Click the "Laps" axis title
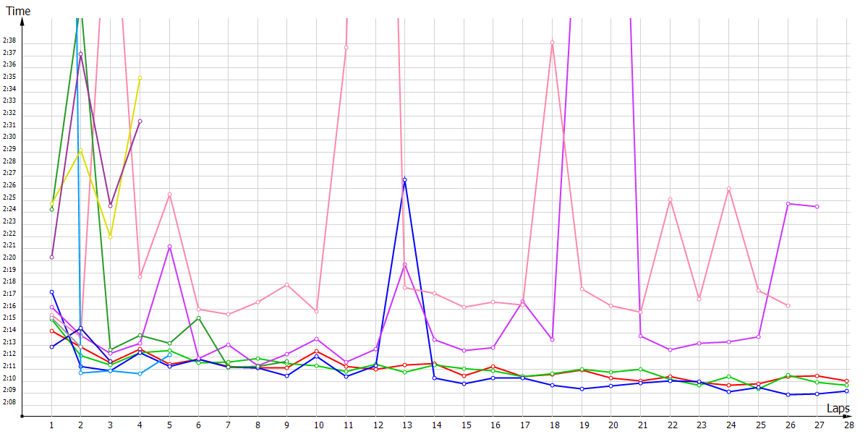 coord(838,409)
